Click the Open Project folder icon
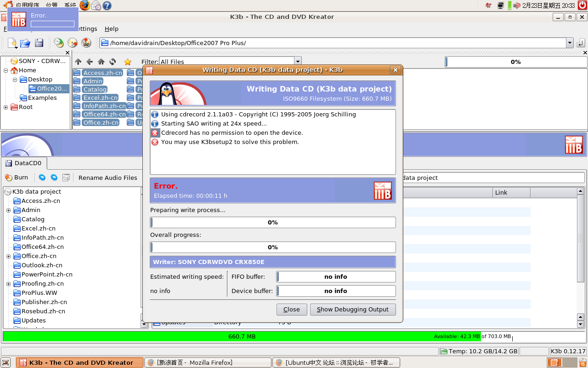 click(25, 43)
